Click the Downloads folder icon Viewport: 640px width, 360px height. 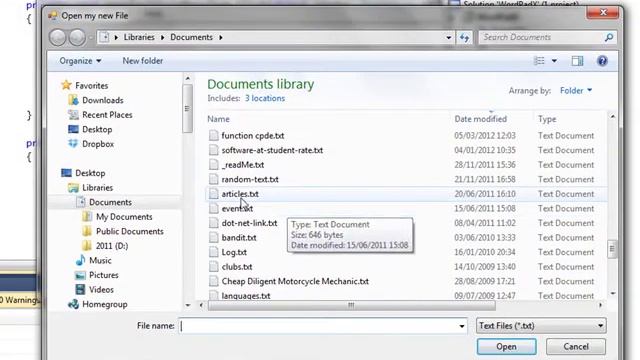[x=73, y=100]
